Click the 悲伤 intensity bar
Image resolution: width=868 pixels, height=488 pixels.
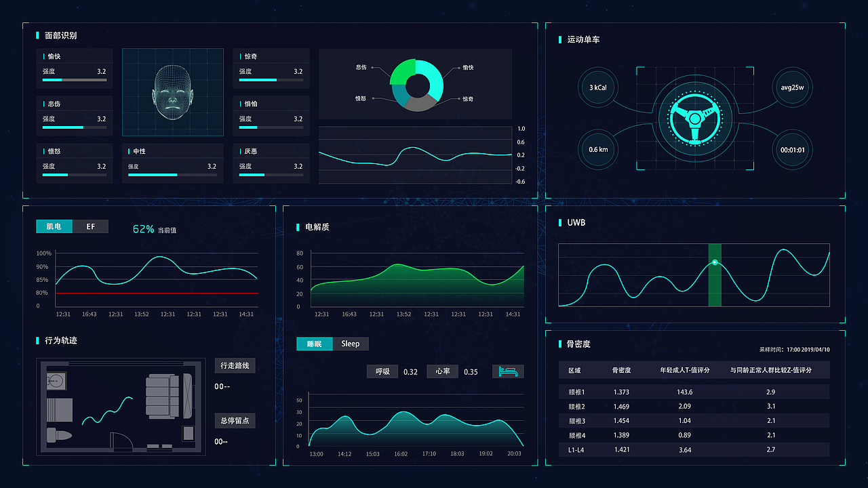(x=75, y=127)
